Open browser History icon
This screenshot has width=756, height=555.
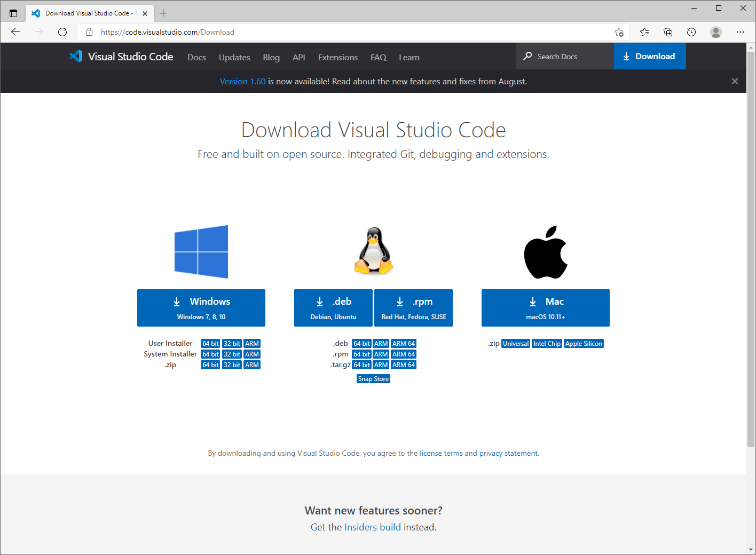(x=691, y=32)
